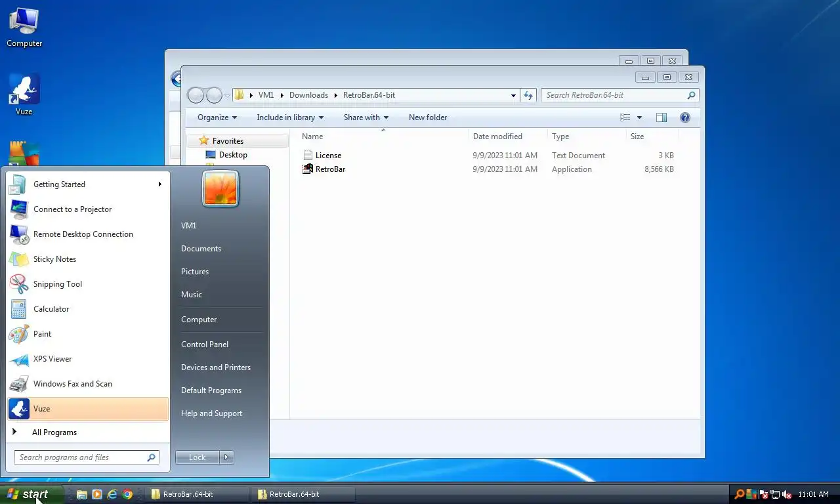Image resolution: width=840 pixels, height=504 pixels.
Task: Click the taskbar clock showing 11:01 AM
Action: 813,494
